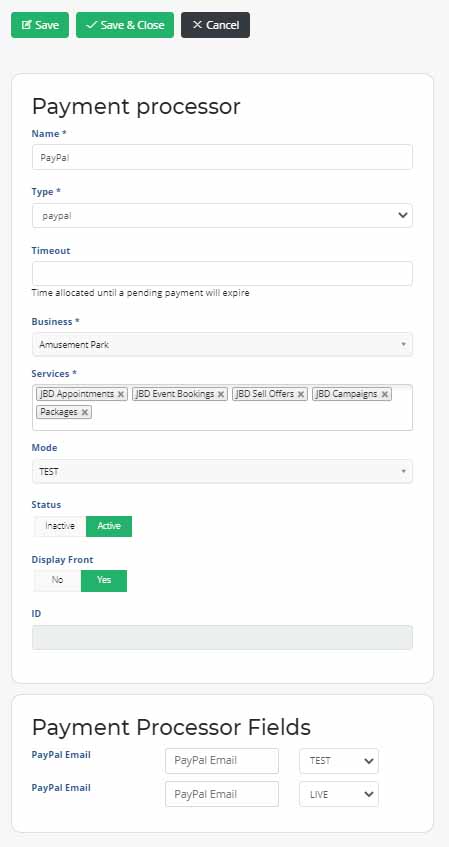Remove the JBD Campaigns tag

385,394
